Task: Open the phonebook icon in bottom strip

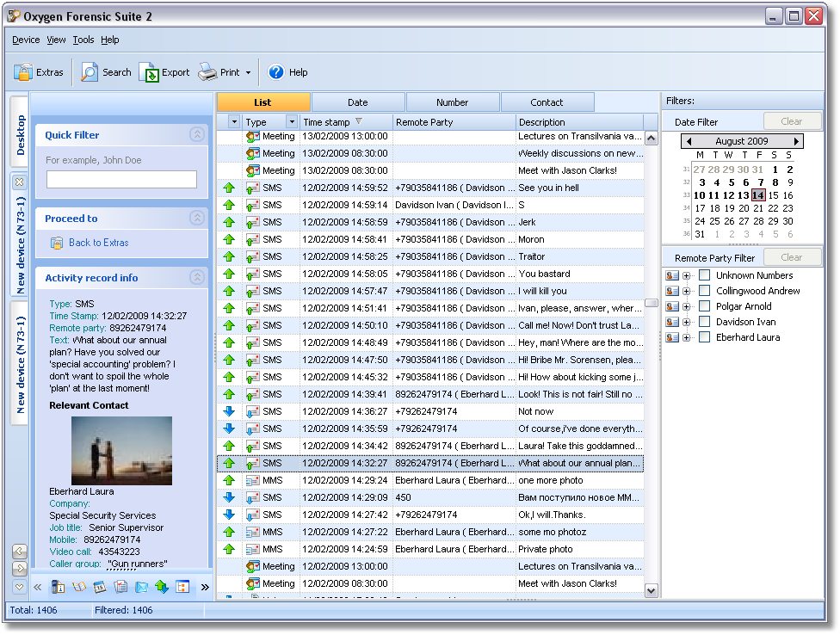Action: [78, 587]
